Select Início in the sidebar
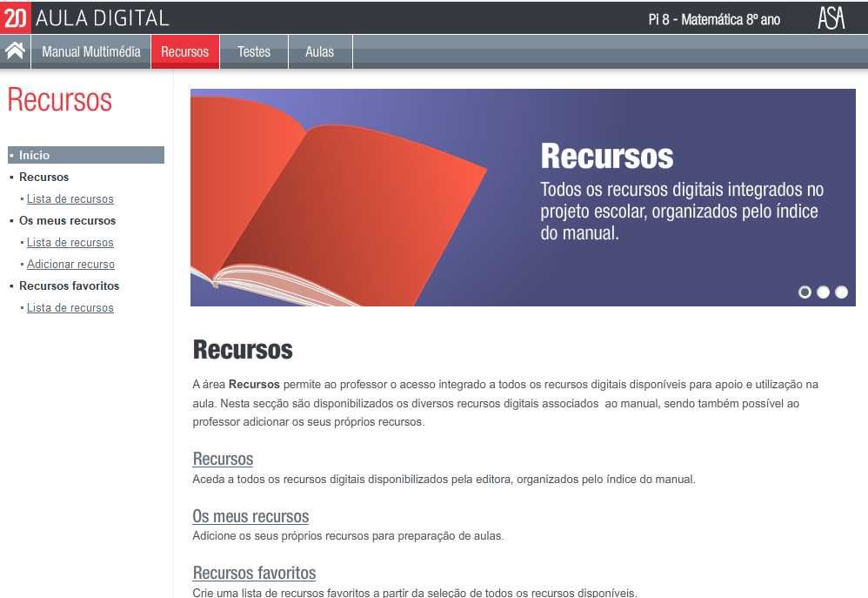This screenshot has width=868, height=598. pyautogui.click(x=86, y=155)
